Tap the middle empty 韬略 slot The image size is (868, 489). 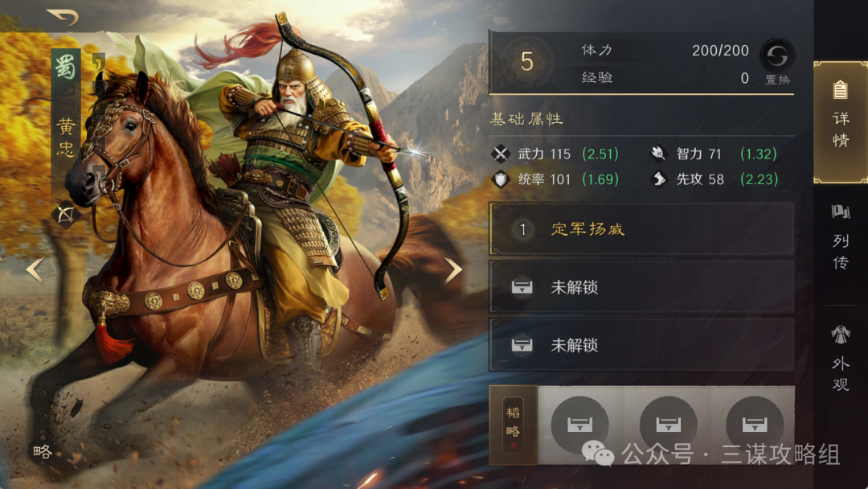668,425
